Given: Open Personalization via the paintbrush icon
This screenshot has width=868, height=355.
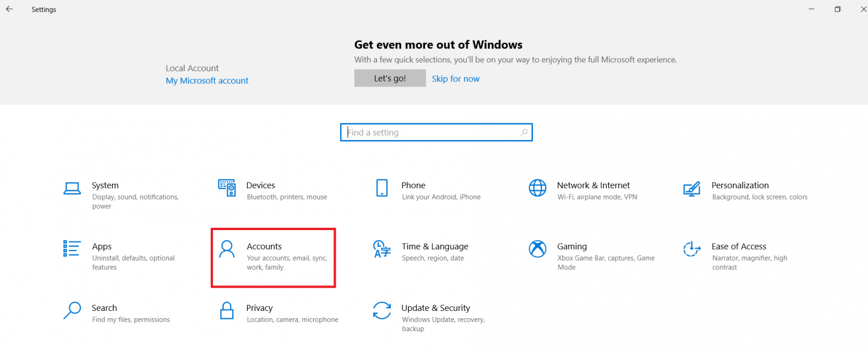Looking at the screenshot, I should pos(692,188).
